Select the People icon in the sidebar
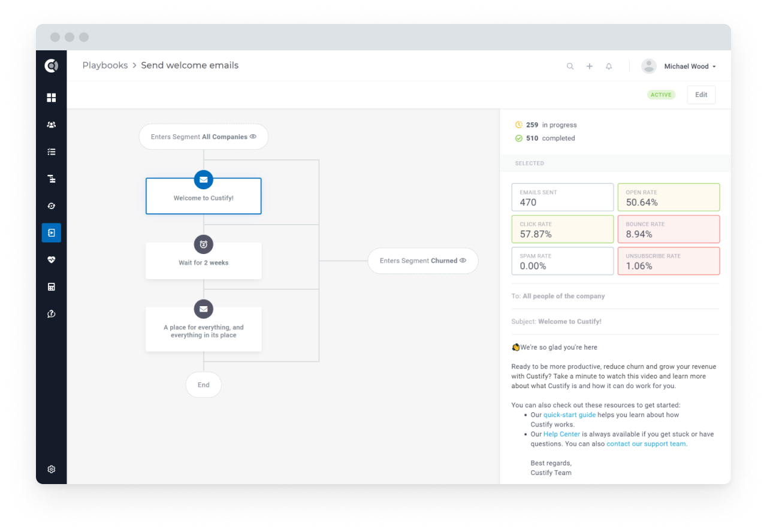Image resolution: width=767 pixels, height=532 pixels. (51, 125)
